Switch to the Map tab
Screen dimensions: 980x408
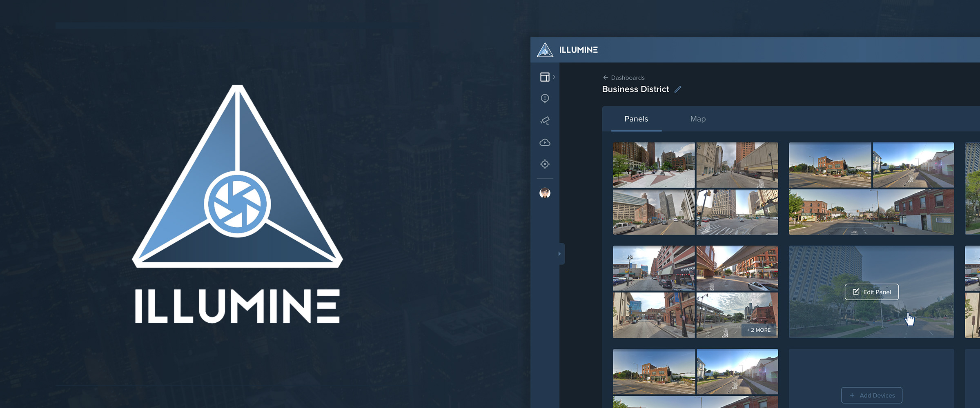pos(698,119)
